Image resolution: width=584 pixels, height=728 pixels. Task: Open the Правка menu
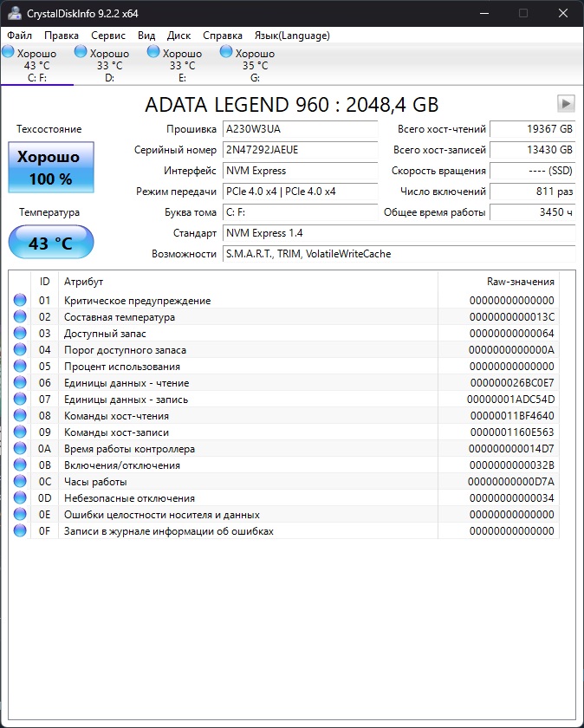(62, 36)
